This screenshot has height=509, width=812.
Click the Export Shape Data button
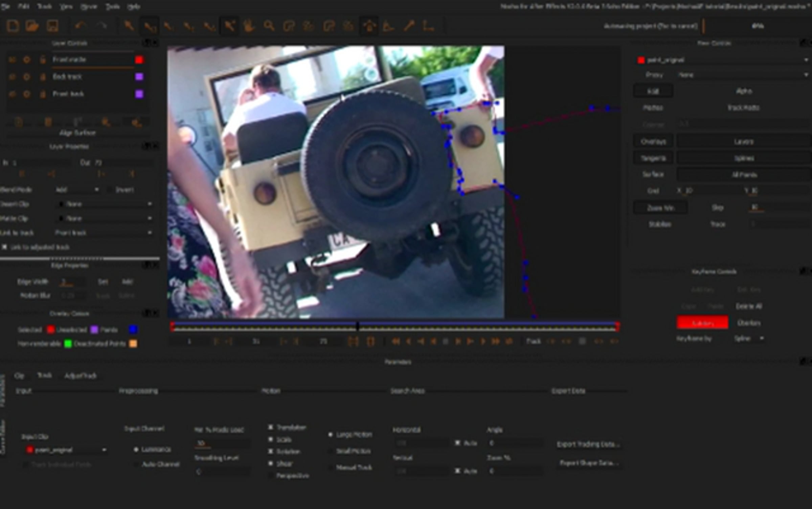(x=589, y=463)
